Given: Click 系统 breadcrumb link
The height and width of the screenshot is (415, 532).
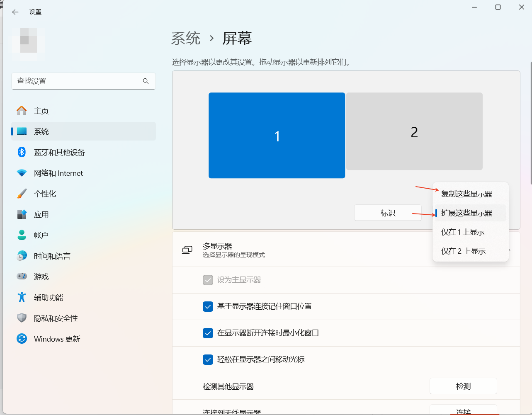Looking at the screenshot, I should (x=186, y=39).
